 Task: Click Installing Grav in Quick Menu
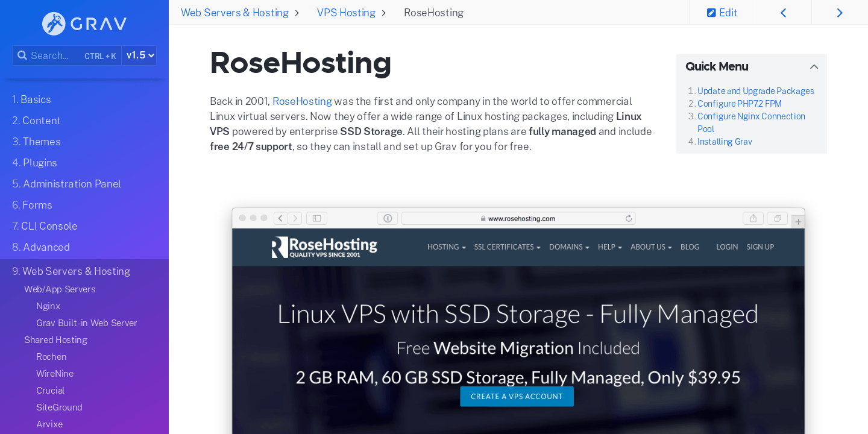(725, 141)
